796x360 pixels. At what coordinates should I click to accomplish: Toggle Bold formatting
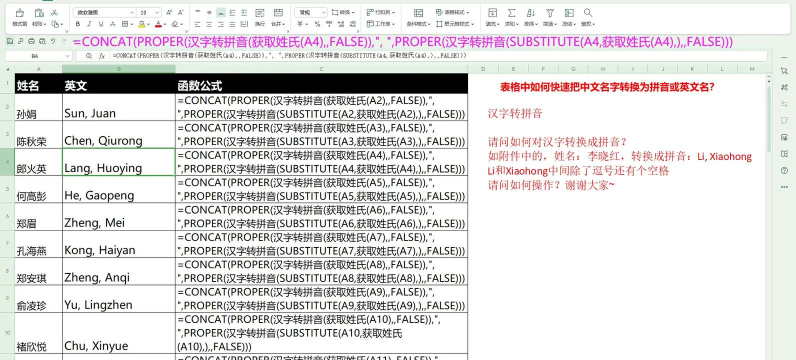78,24
